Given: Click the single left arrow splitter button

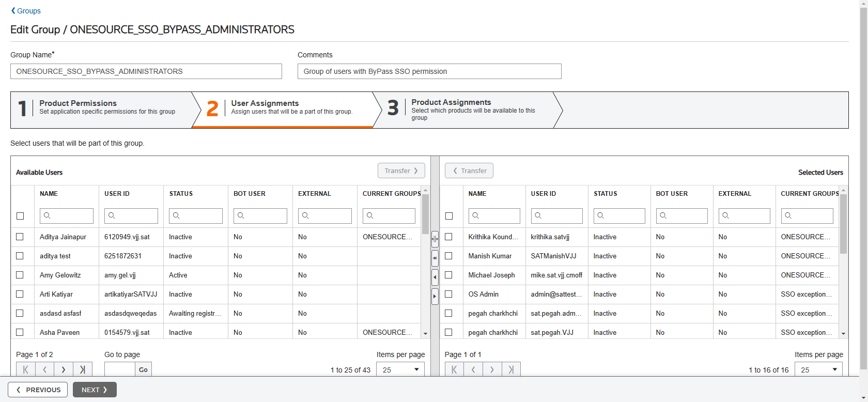Looking at the screenshot, I should point(435,277).
